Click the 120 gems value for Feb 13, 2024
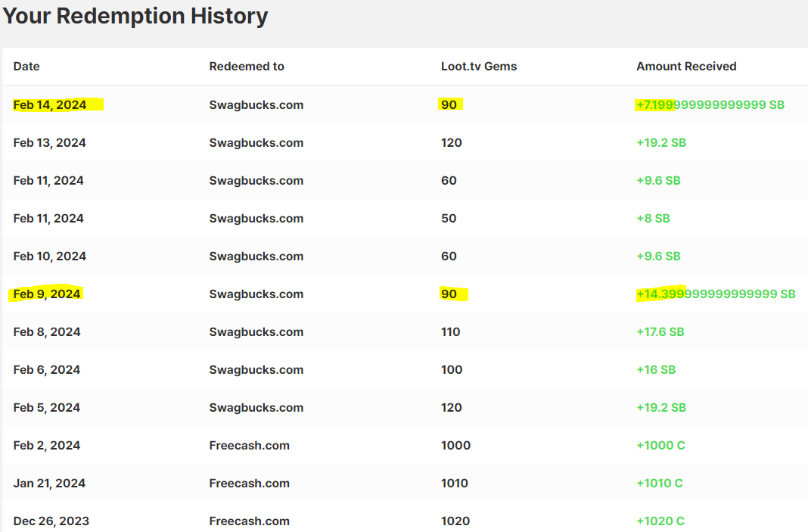 452,143
